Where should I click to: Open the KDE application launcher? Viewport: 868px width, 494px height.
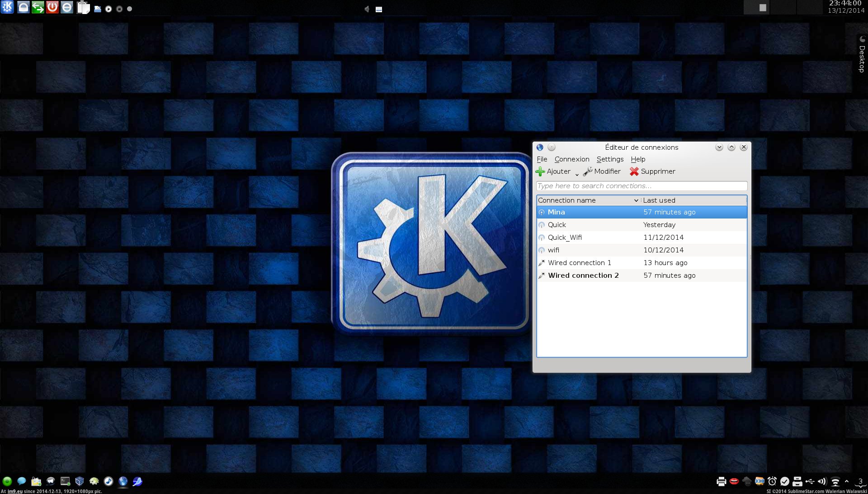coord(7,7)
